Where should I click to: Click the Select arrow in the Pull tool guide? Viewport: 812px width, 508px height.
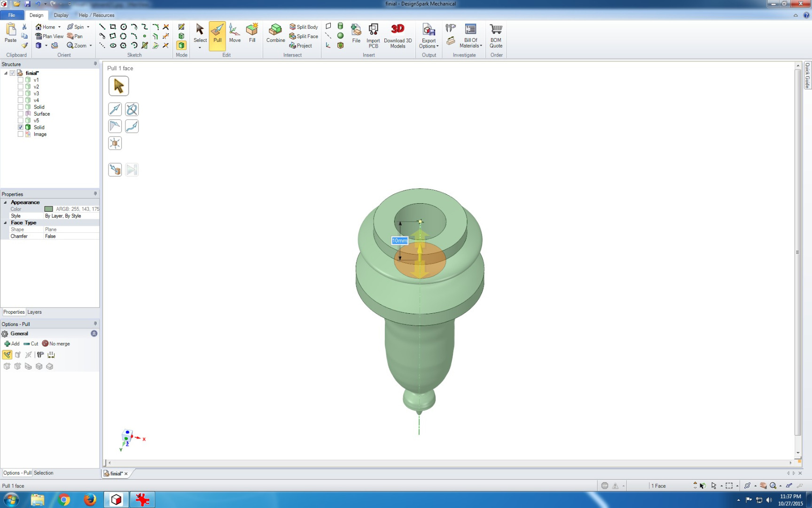click(x=118, y=86)
